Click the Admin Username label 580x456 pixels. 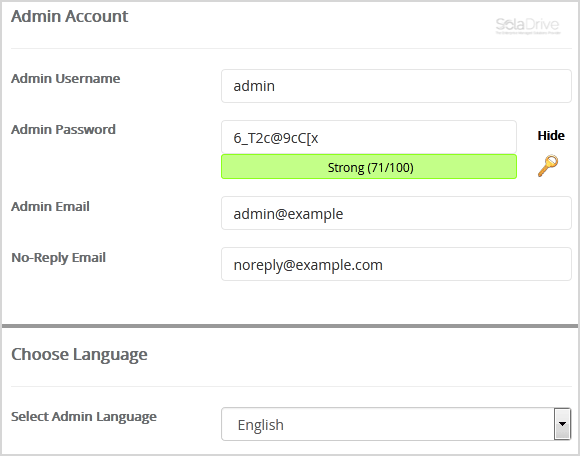65,78
